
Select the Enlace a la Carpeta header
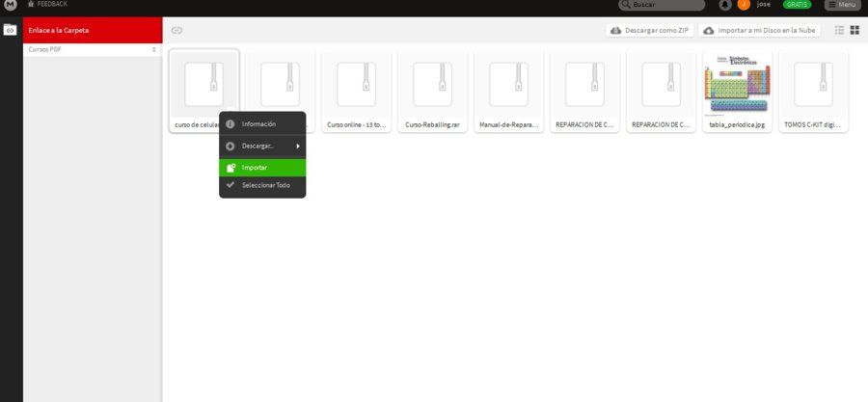(93, 30)
